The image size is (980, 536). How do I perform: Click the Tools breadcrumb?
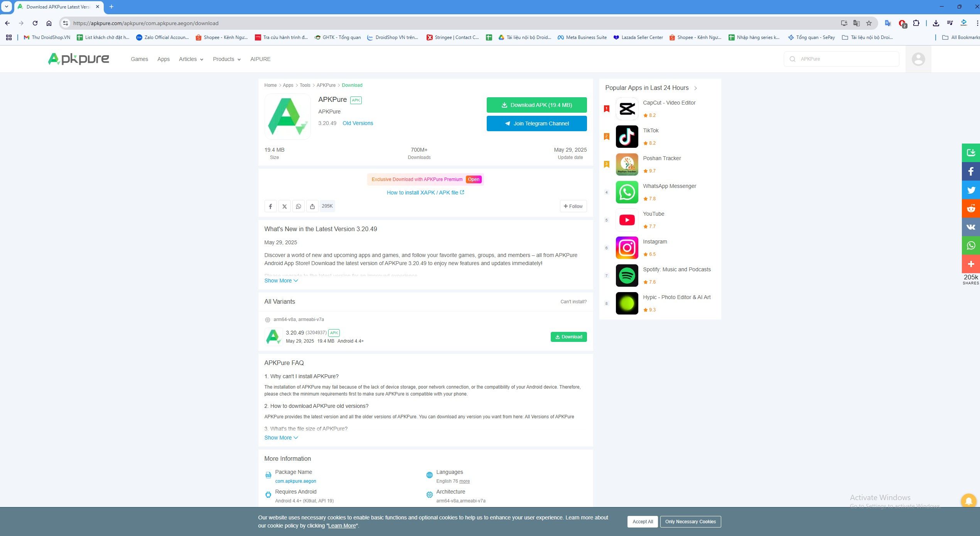(x=305, y=85)
